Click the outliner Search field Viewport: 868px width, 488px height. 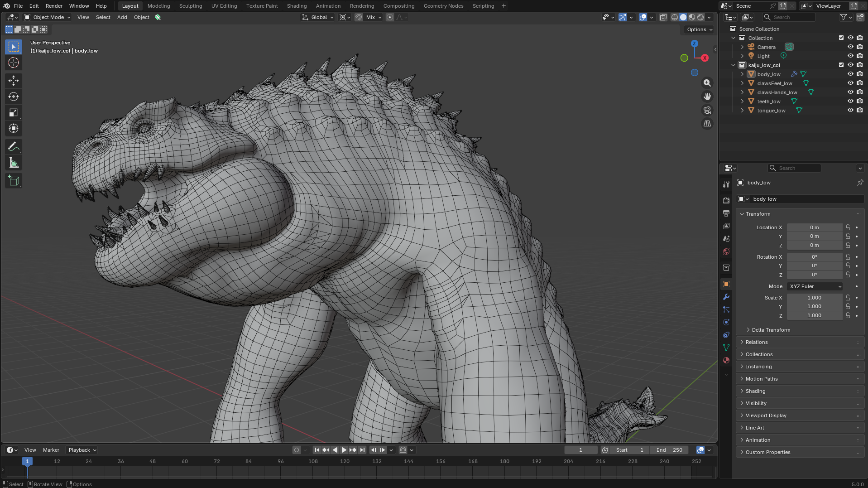(x=789, y=17)
